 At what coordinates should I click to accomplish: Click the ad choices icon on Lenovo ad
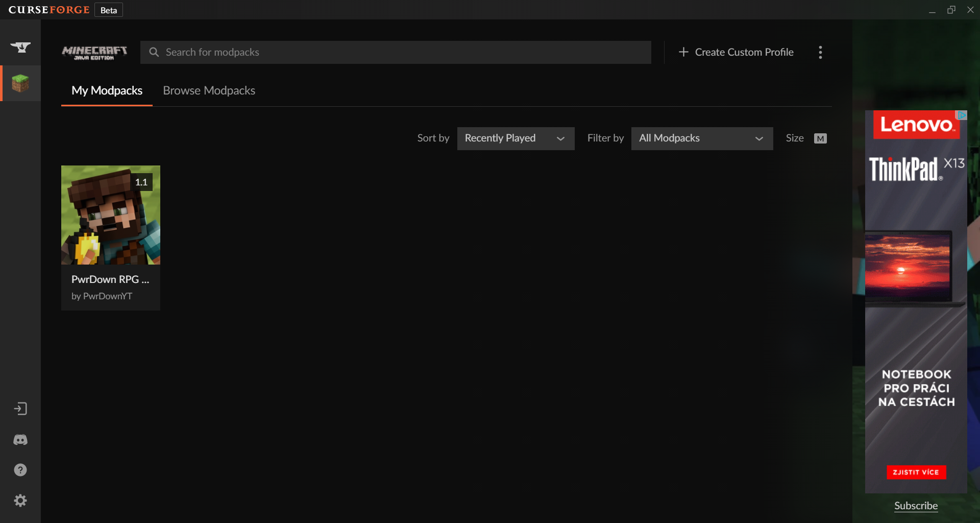(962, 115)
